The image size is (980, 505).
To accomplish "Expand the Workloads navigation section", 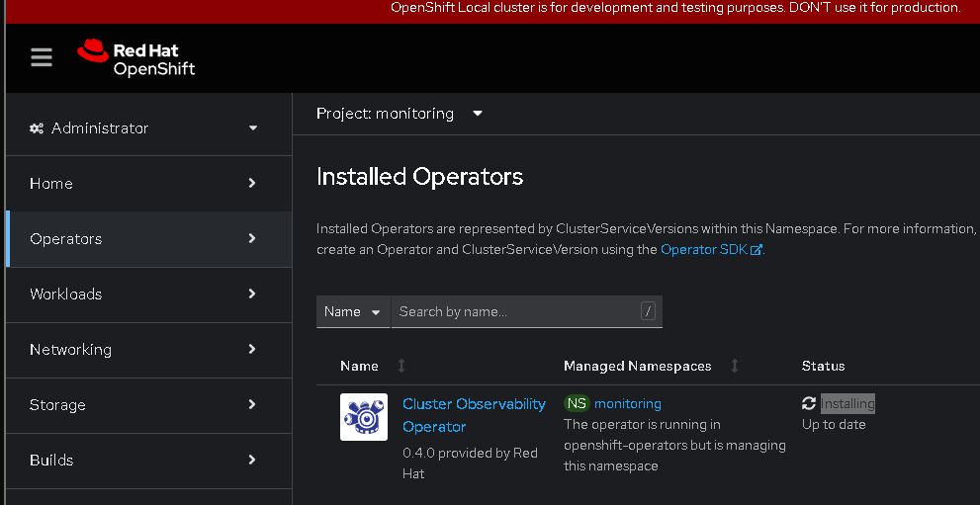I will tap(148, 295).
